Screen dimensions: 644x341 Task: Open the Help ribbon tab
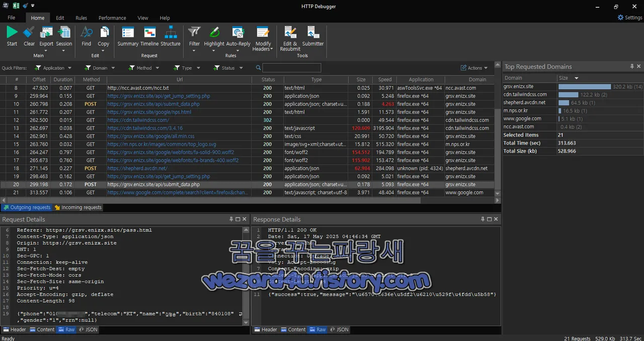click(165, 18)
